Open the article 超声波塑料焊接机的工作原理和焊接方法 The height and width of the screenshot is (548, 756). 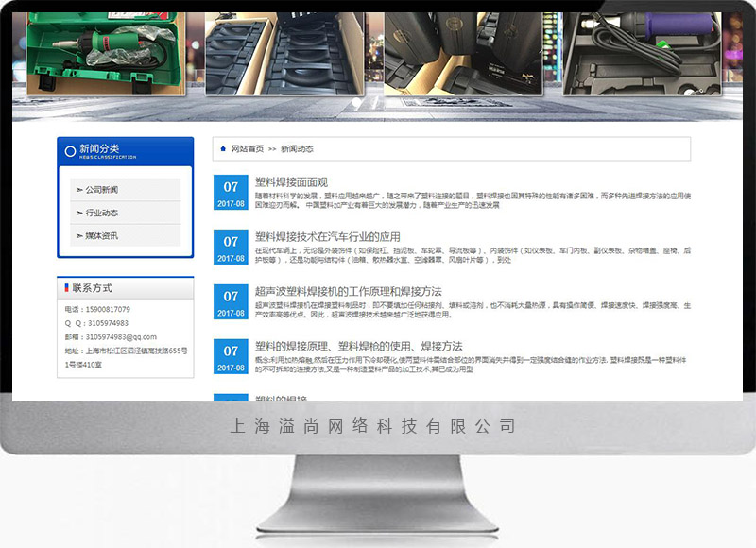coord(348,291)
